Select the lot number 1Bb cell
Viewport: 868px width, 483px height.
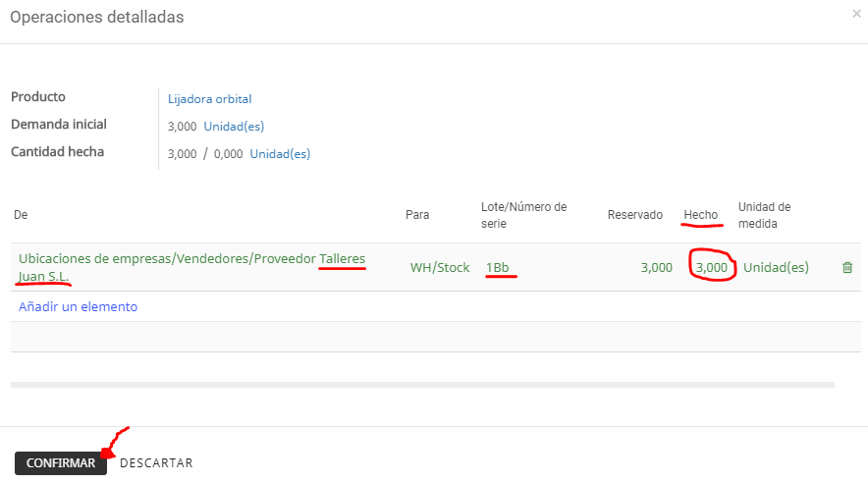click(x=497, y=268)
